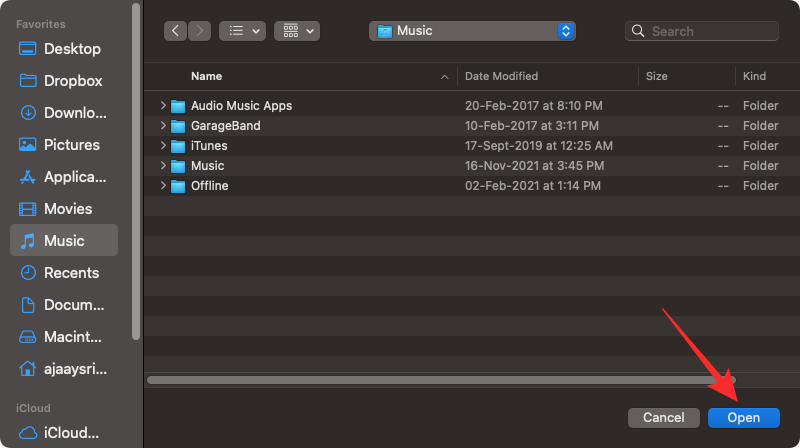The image size is (800, 448).
Task: Sort by the Date Modified column
Action: click(x=501, y=76)
